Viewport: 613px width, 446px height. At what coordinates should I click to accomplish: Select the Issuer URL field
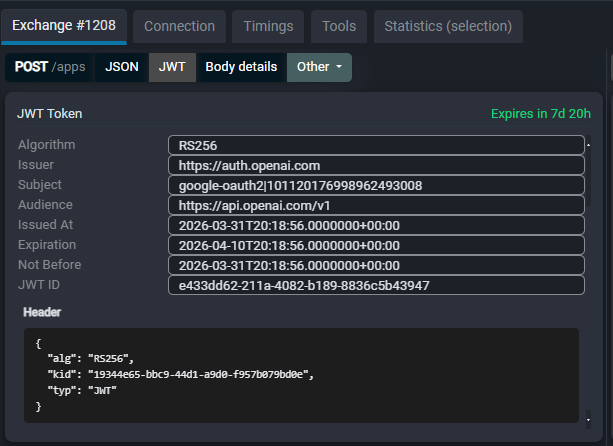click(x=376, y=165)
